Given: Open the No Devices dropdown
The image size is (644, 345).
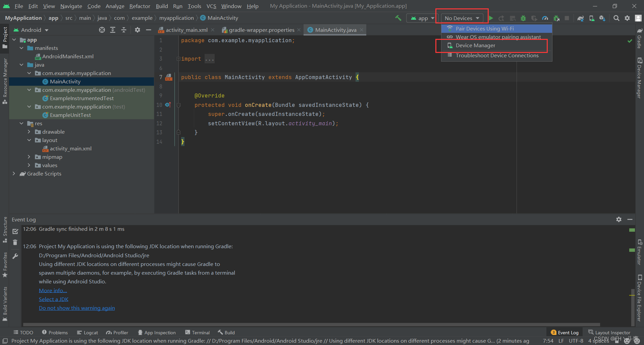Looking at the screenshot, I should click(x=462, y=18).
